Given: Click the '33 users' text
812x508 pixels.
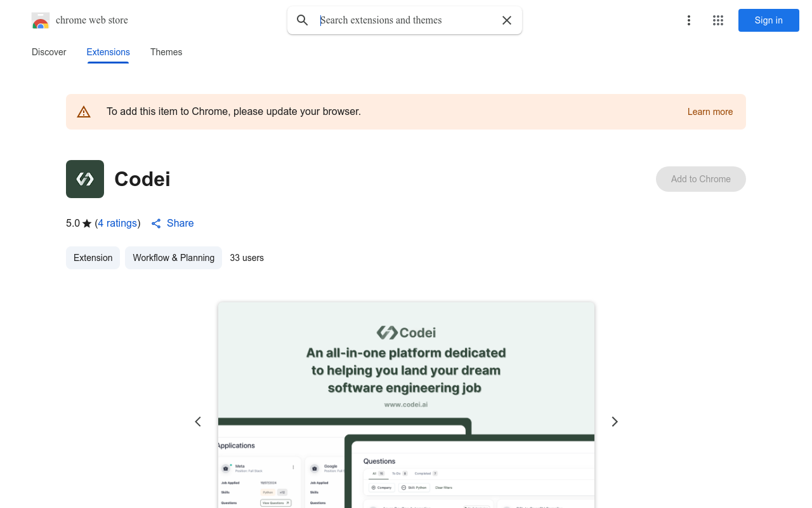Looking at the screenshot, I should [247, 258].
